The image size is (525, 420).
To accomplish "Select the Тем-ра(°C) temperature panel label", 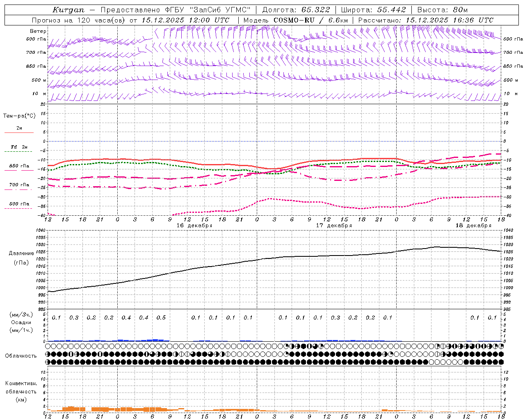I will 19,116.
